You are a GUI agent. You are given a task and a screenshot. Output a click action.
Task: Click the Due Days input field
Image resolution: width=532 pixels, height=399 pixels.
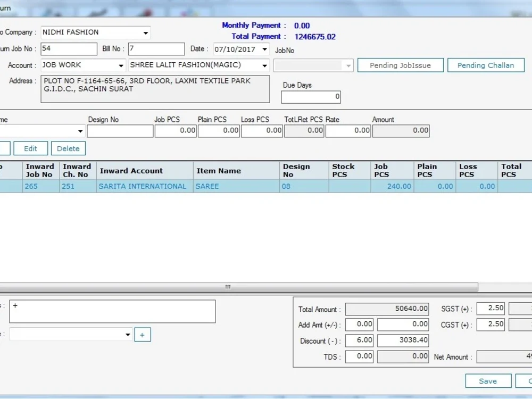[x=311, y=97]
